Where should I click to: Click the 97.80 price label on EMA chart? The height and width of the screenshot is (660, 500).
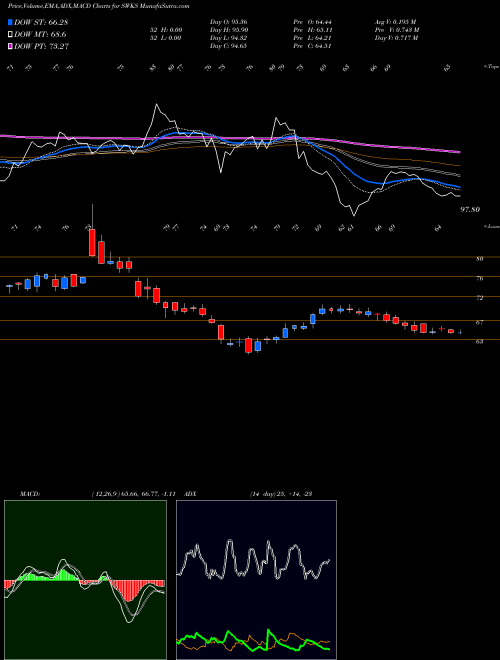(x=471, y=209)
